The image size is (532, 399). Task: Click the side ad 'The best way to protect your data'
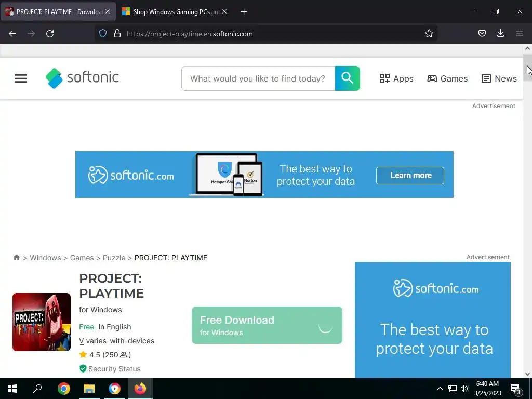(433, 320)
